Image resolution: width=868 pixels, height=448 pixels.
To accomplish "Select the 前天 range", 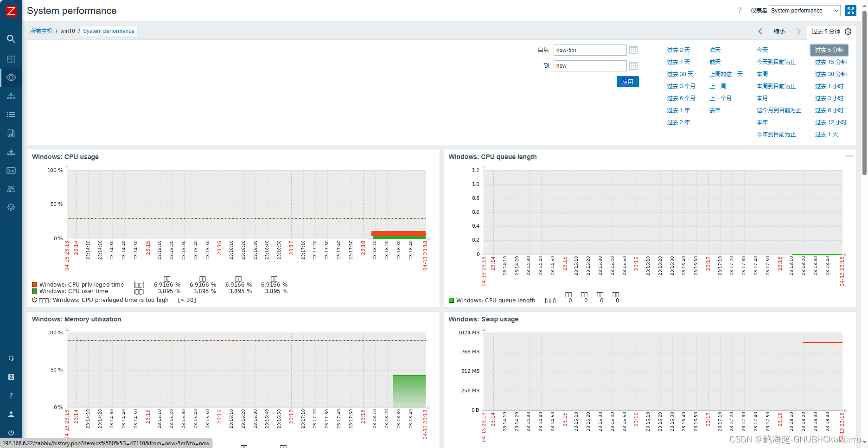I will [715, 62].
